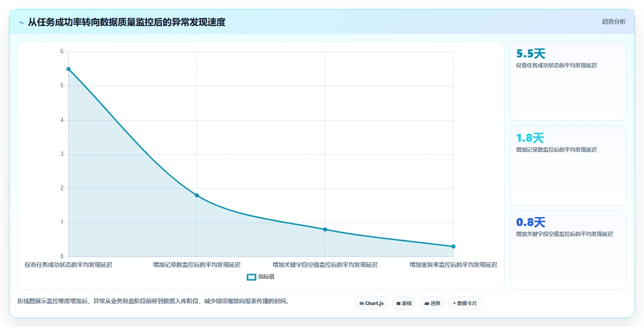Click the data point at value 5.5
Screen dimensions: 644x327
point(68,69)
